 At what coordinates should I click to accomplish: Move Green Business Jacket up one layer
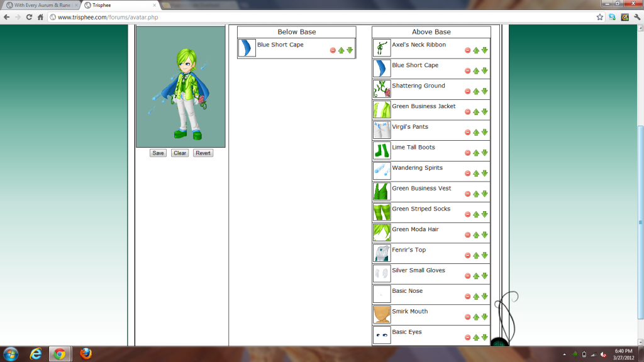click(476, 112)
